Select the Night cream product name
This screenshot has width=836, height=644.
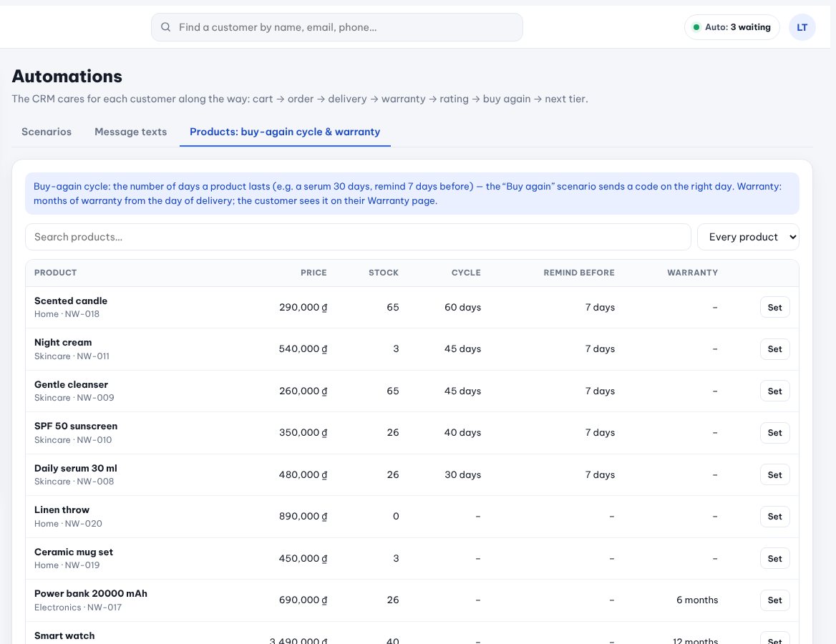point(63,342)
